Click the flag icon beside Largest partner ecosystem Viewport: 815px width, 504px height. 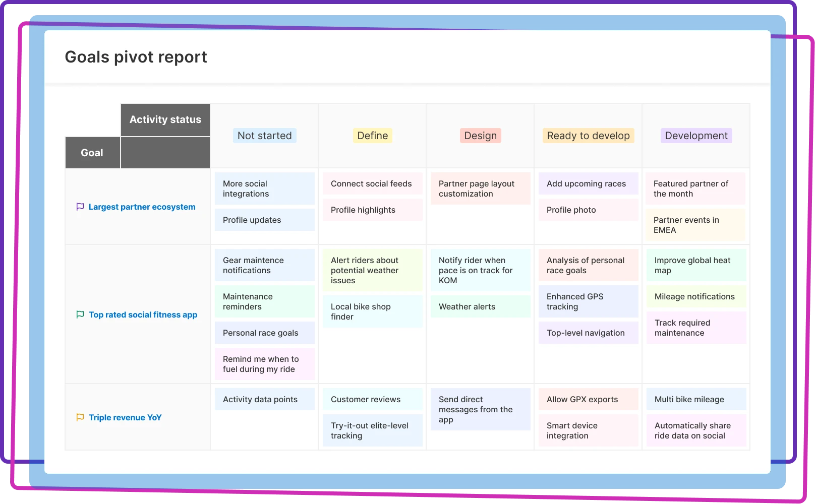click(x=80, y=207)
